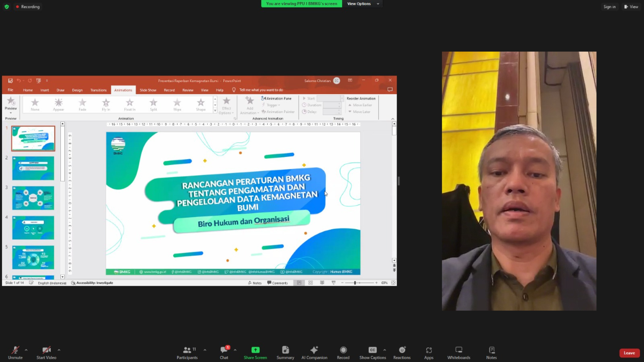Switch to the Design ribbon tab

tap(77, 90)
